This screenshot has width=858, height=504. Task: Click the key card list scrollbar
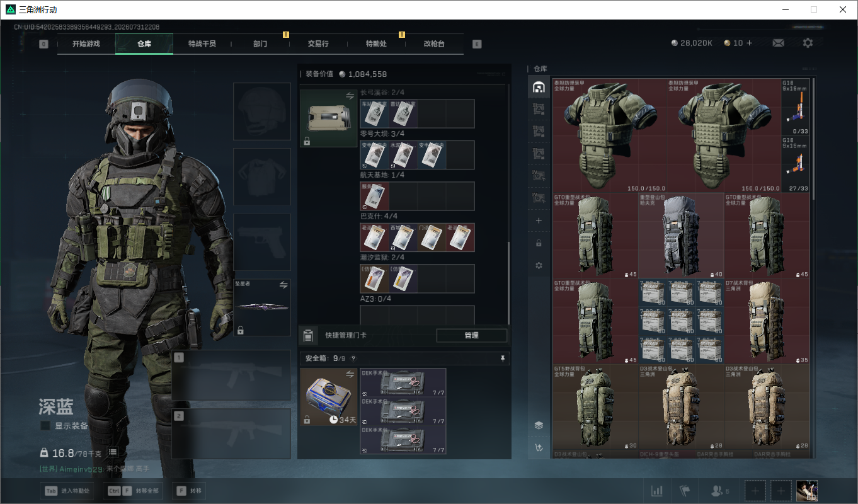click(x=509, y=282)
